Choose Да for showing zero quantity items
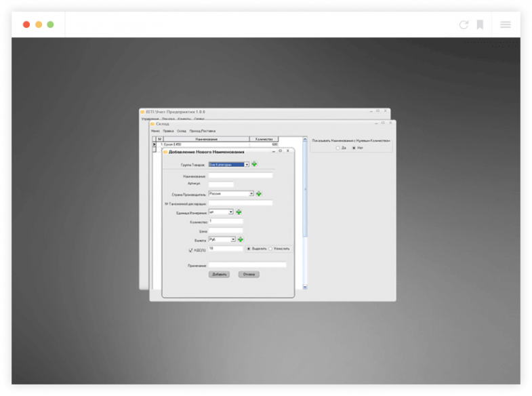Screen dimensions: 532x396 pyautogui.click(x=337, y=148)
